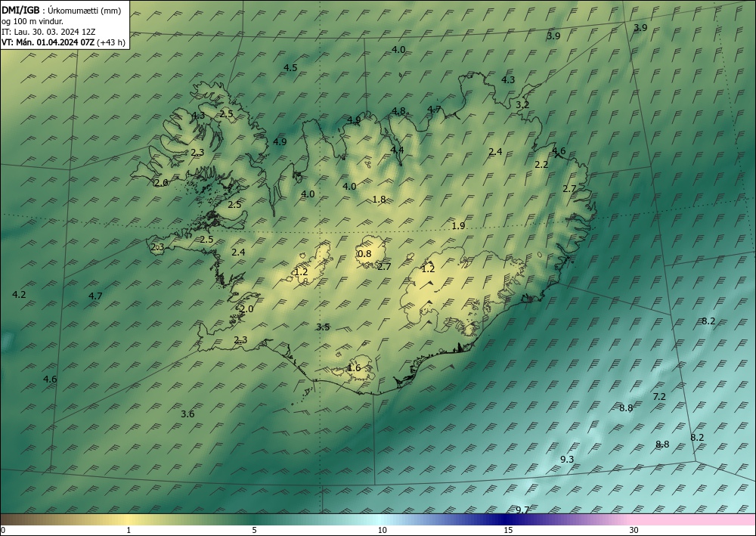Viewport: 756px width, 536px height.
Task: Click the 0 tick label on the colorbar
Action: 3,530
